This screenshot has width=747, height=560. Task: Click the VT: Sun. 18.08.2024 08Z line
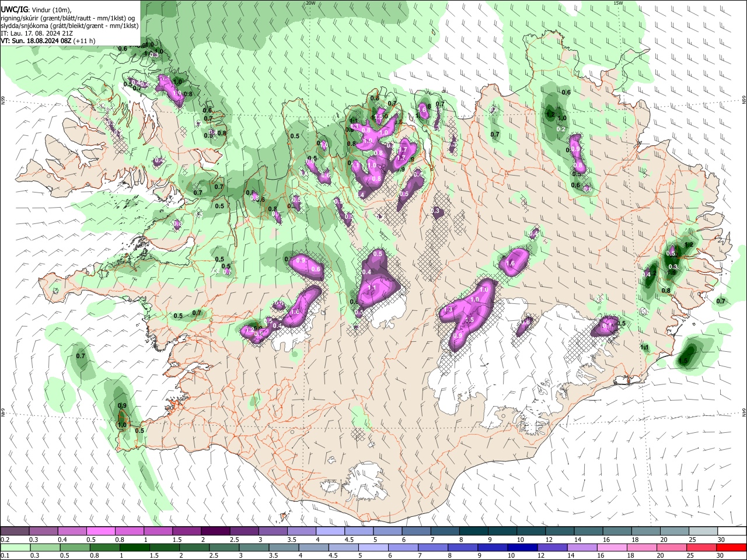(x=48, y=41)
